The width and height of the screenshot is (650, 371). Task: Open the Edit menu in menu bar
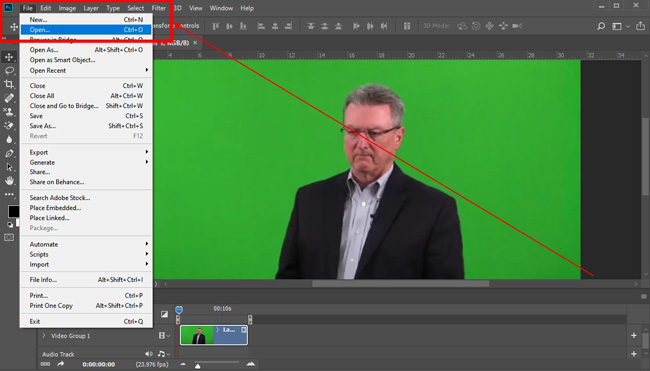(x=46, y=8)
